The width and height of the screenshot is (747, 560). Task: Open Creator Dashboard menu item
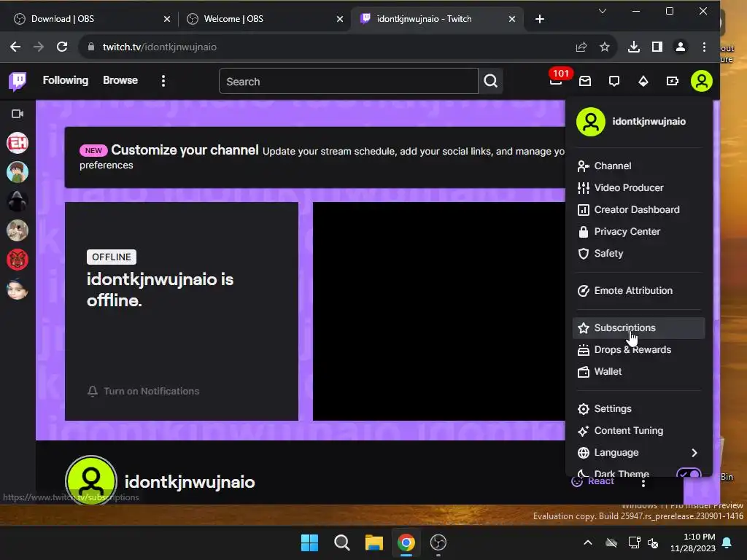(x=638, y=209)
